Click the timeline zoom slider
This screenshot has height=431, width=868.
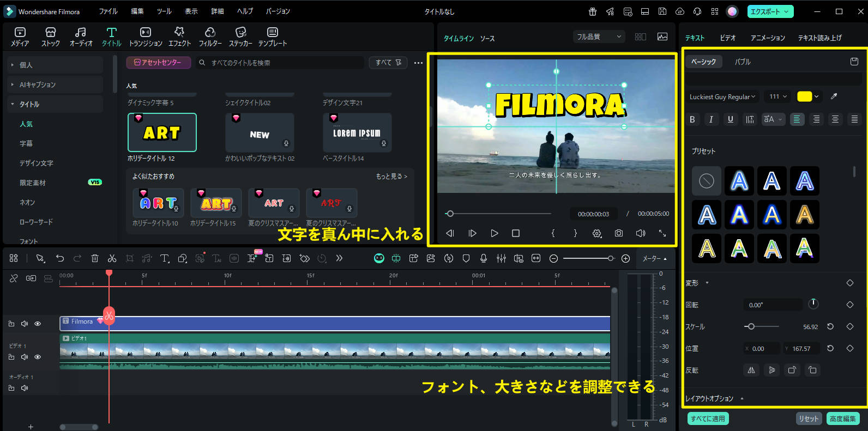pos(589,258)
